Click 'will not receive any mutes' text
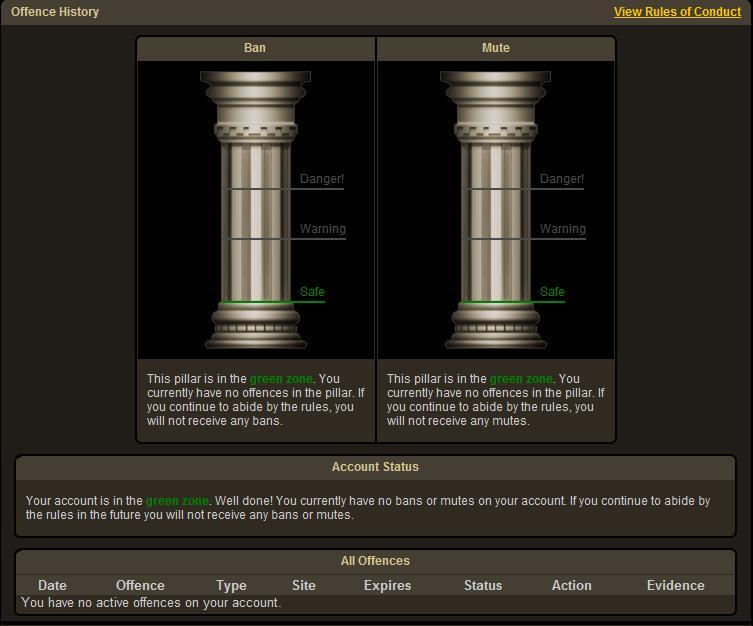 458,421
